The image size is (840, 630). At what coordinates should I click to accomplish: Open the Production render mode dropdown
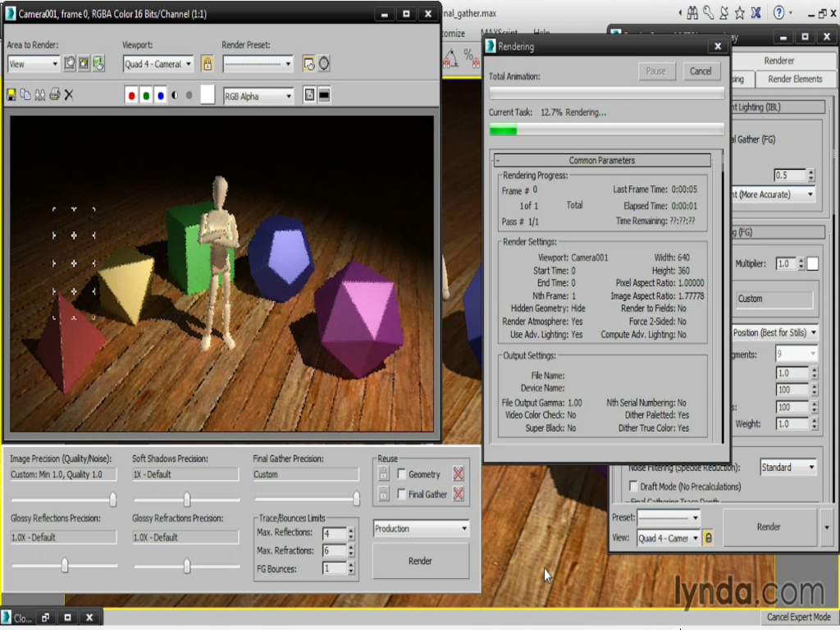tap(421, 529)
